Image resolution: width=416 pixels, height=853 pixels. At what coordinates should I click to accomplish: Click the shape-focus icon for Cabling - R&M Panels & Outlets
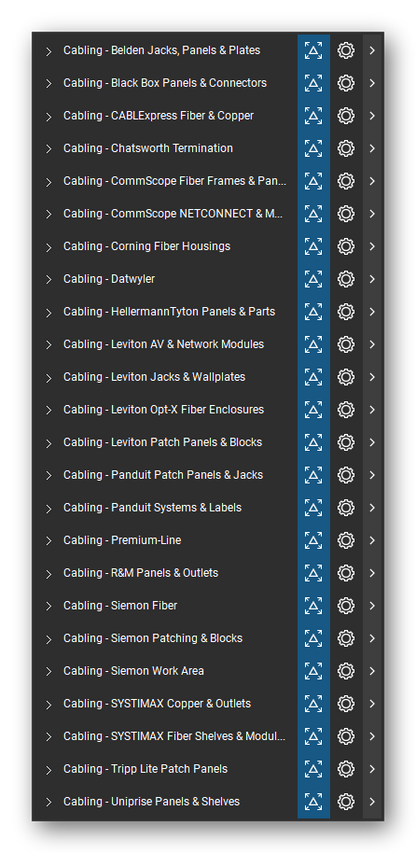point(313,573)
